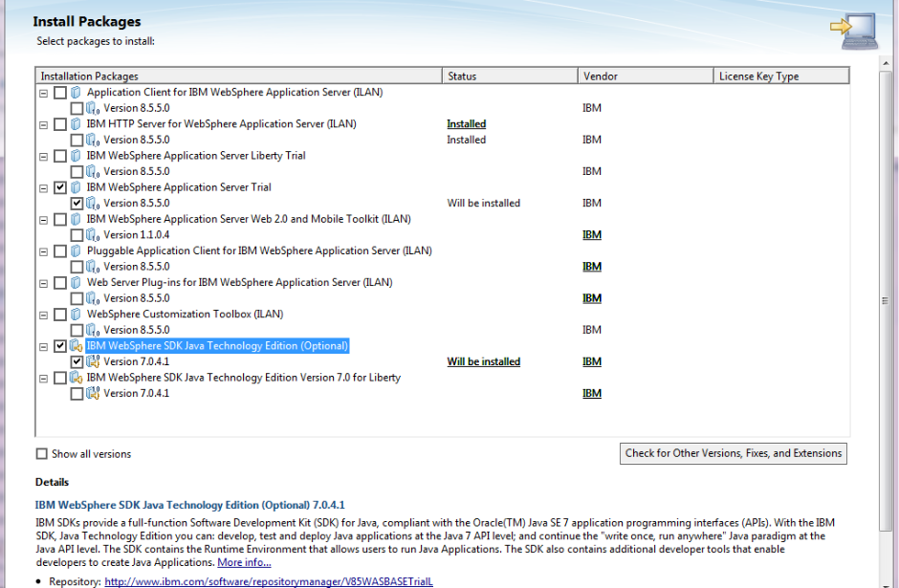
Task: Open the More info... link
Action: 244,563
